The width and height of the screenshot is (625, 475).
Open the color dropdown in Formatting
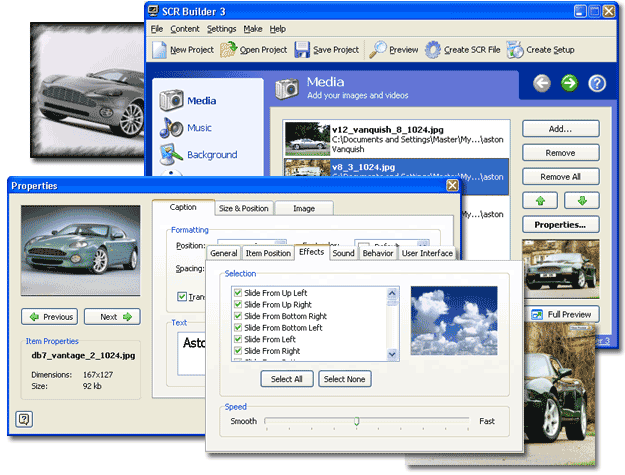tap(423, 243)
